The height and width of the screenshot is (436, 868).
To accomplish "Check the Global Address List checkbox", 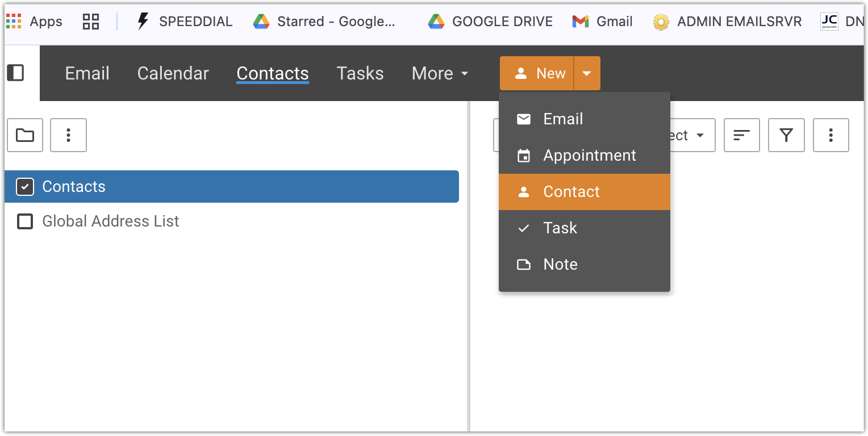I will coord(25,221).
